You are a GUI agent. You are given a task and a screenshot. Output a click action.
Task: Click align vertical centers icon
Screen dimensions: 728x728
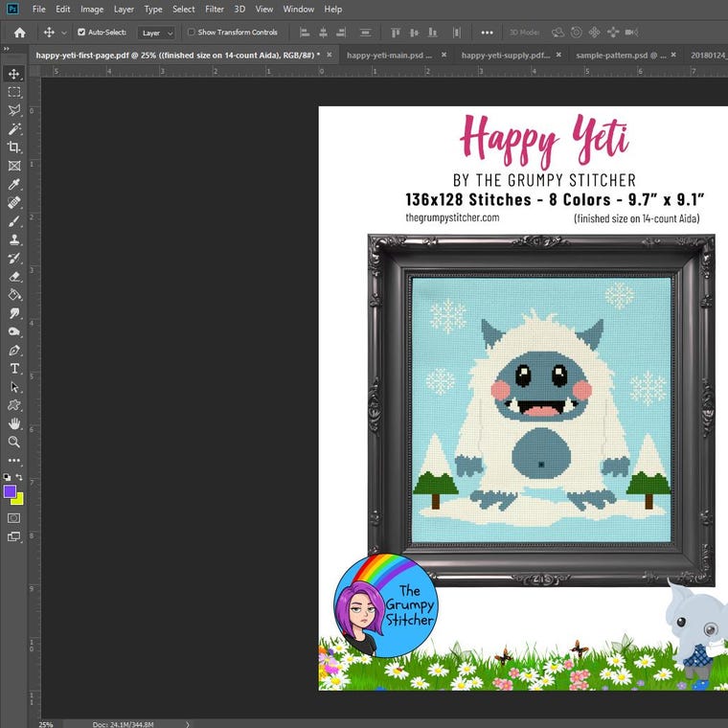[x=414, y=33]
